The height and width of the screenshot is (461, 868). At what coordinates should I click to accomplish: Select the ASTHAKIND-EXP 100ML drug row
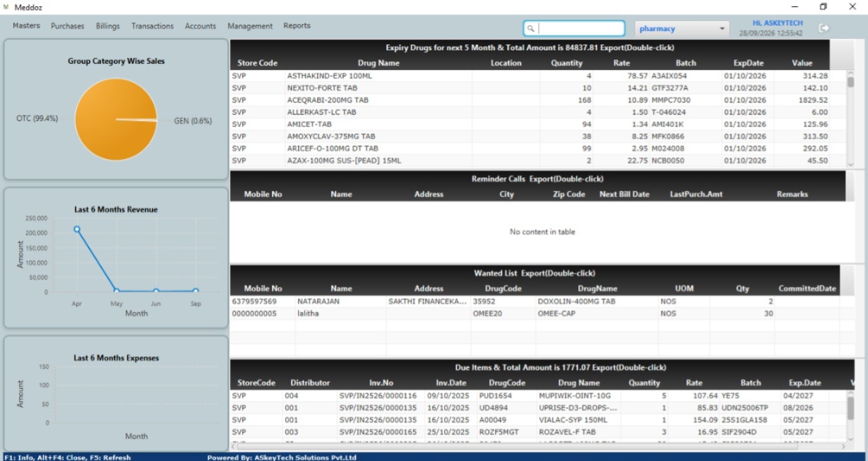pos(538,76)
